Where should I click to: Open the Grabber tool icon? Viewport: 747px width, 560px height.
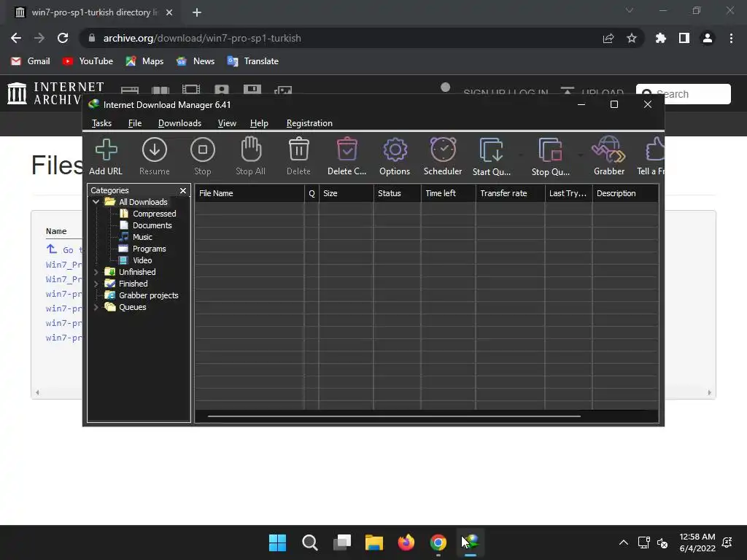pyautogui.click(x=609, y=156)
